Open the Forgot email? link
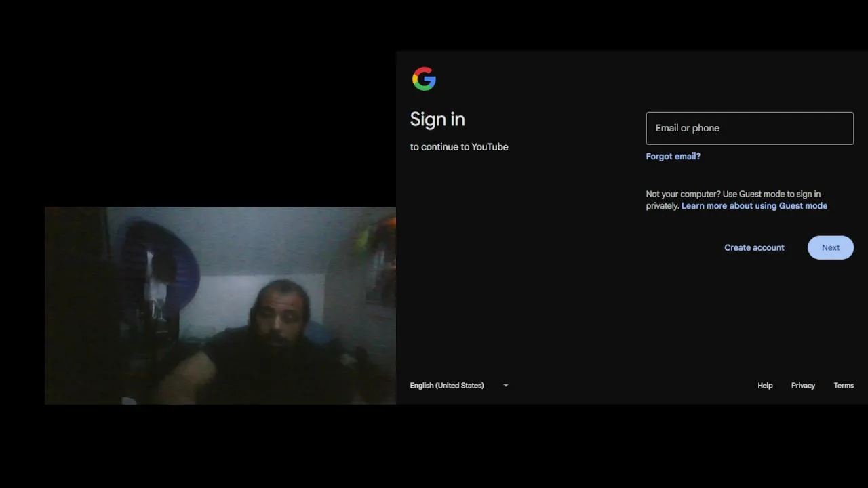Viewport: 868px width, 488px height. pos(673,156)
